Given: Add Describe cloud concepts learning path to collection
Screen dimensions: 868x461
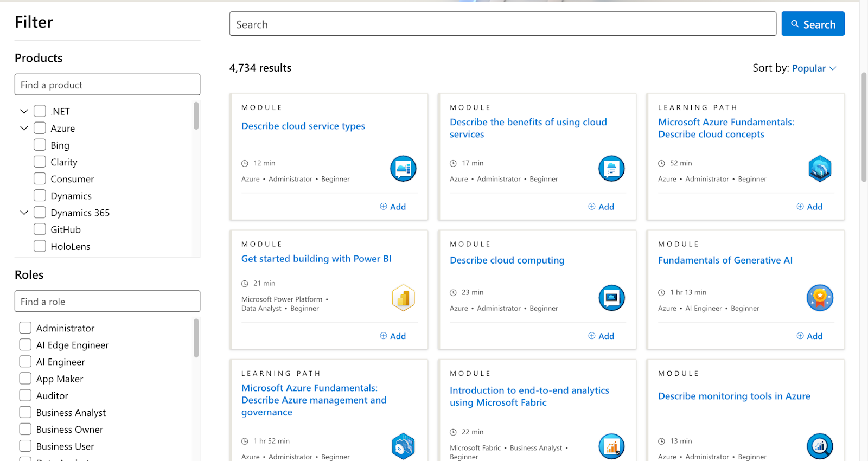Looking at the screenshot, I should 809,207.
